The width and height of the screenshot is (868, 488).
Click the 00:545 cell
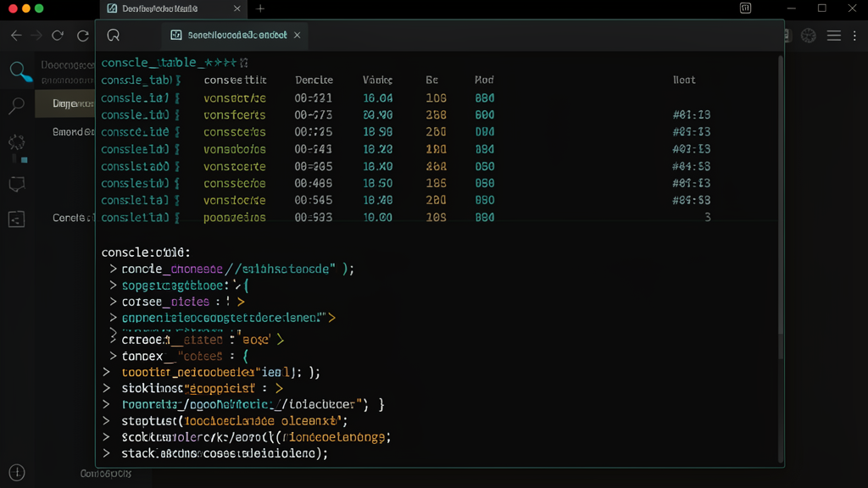point(314,200)
